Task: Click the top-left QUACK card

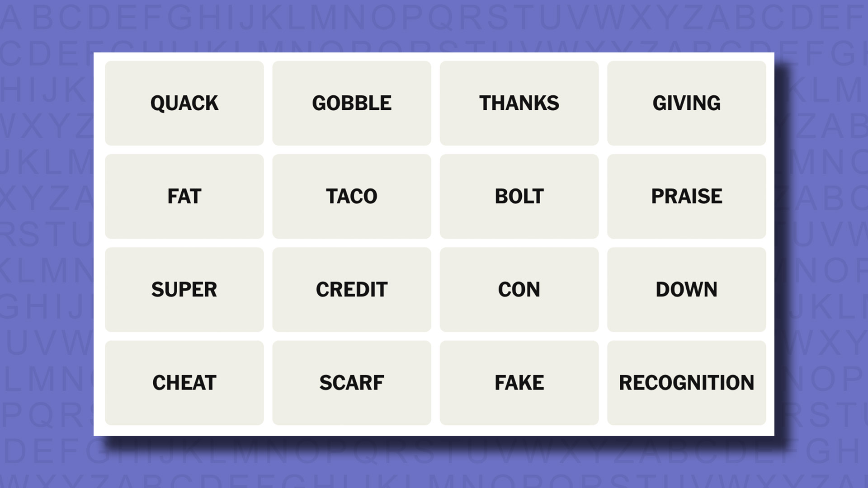Action: (184, 103)
